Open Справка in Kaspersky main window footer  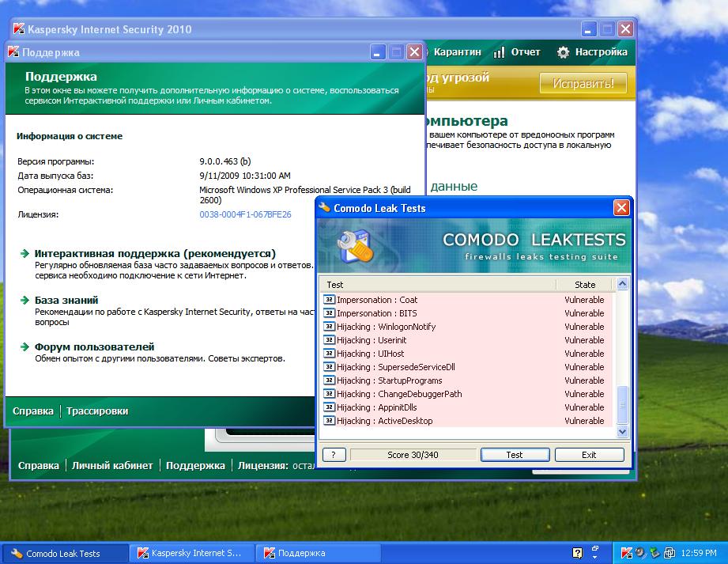click(x=39, y=465)
